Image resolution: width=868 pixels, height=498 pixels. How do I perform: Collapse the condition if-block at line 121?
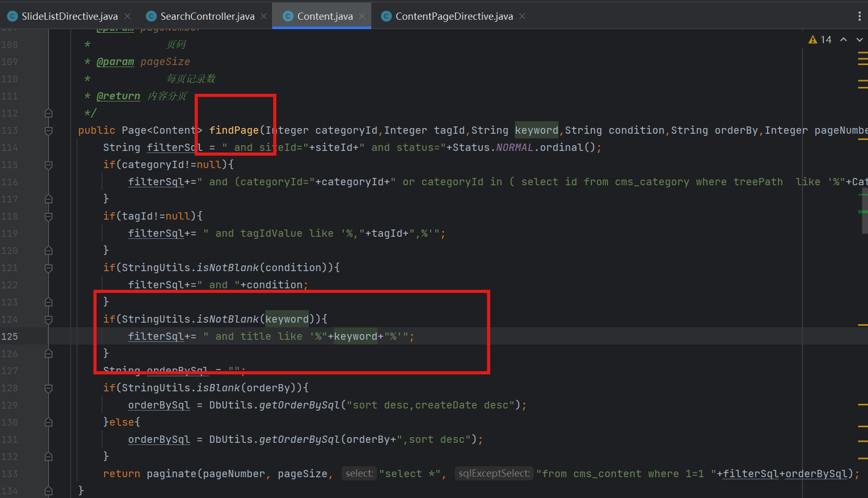coord(48,268)
